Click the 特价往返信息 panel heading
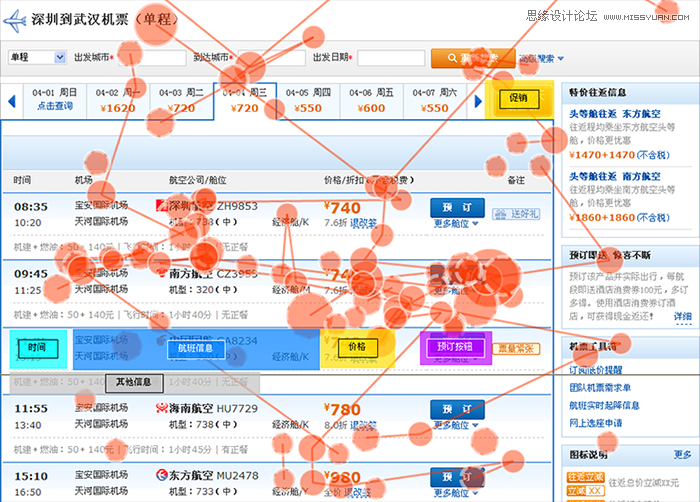Image resolution: width=700 pixels, height=502 pixels. (598, 93)
